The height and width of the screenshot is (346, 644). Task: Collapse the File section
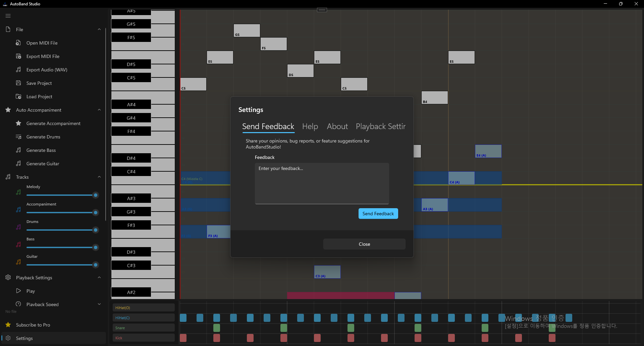tap(99, 29)
